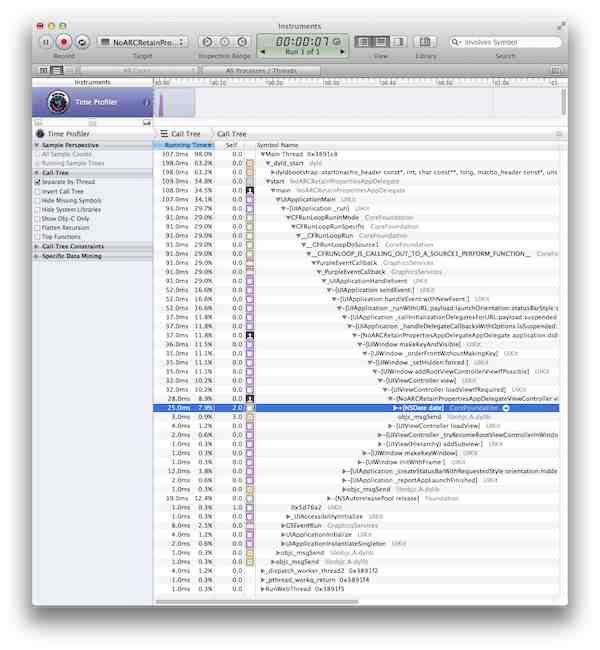Sort by the Running Time column header

coord(184,145)
